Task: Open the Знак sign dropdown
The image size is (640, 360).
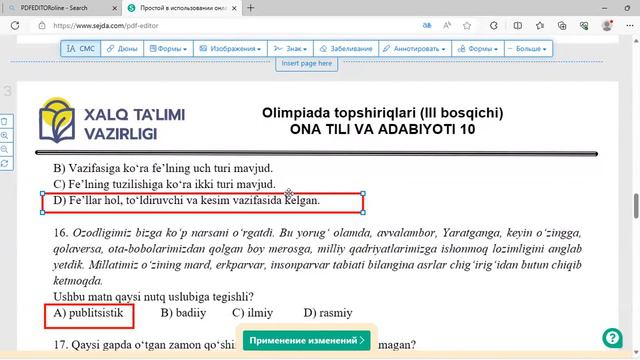Action: tap(290, 49)
